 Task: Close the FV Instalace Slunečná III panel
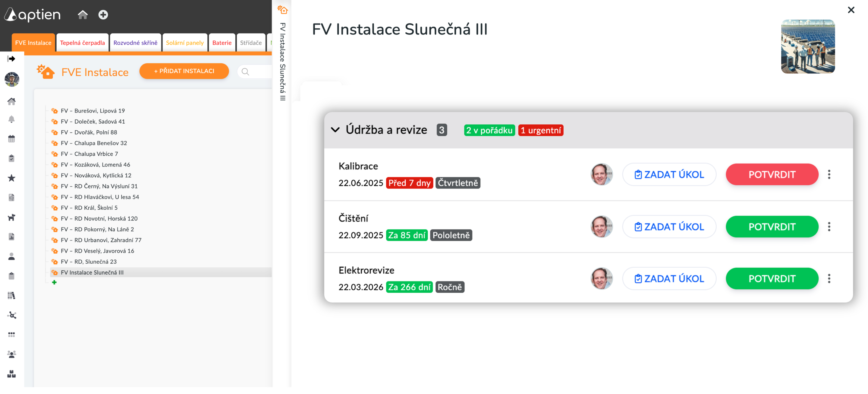point(851,10)
